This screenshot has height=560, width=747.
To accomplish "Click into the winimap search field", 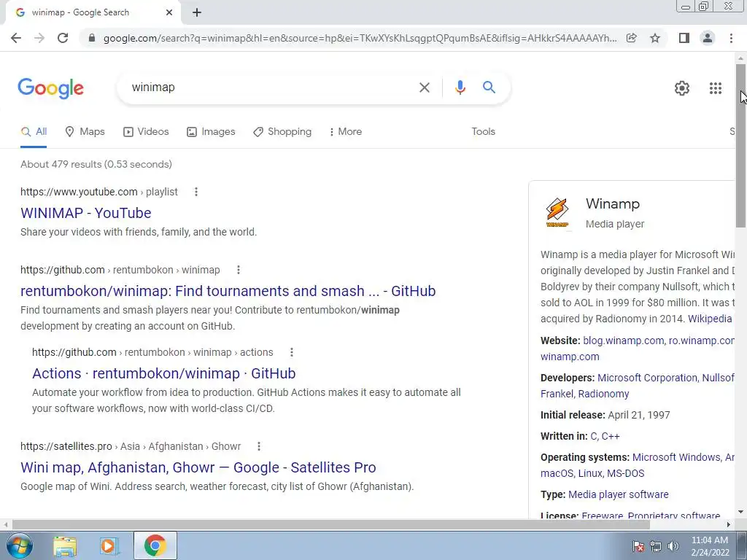I will (267, 87).
